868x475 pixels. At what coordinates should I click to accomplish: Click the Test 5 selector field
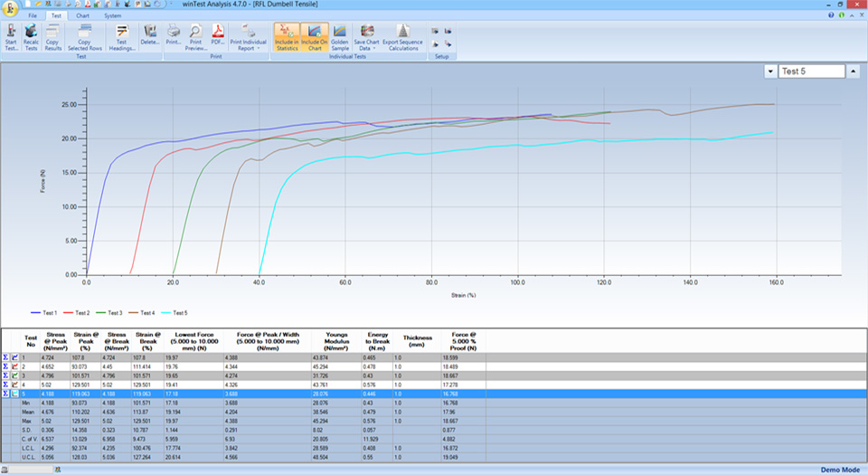click(812, 71)
